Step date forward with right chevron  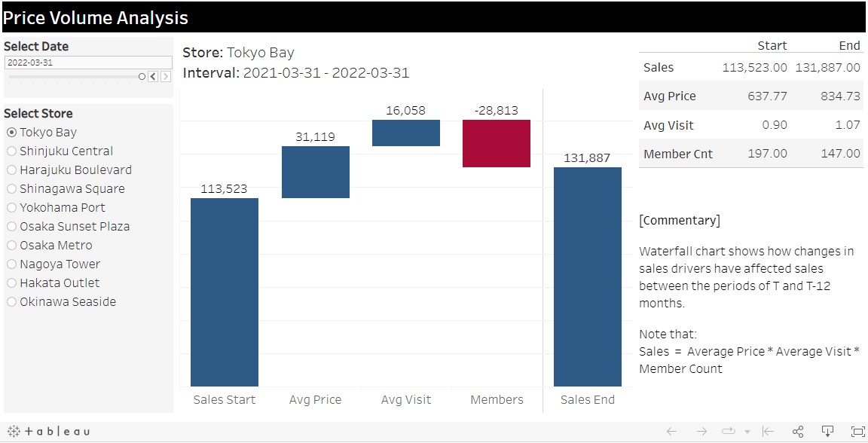[x=166, y=77]
